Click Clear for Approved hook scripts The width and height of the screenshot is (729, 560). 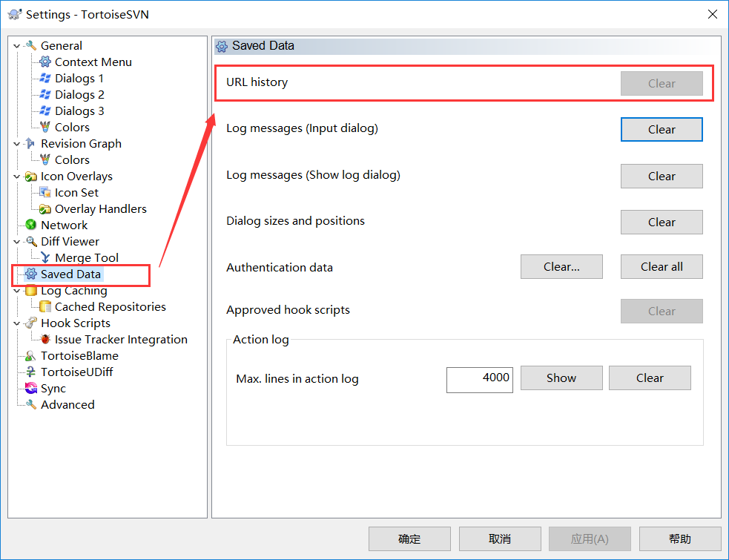tap(662, 312)
